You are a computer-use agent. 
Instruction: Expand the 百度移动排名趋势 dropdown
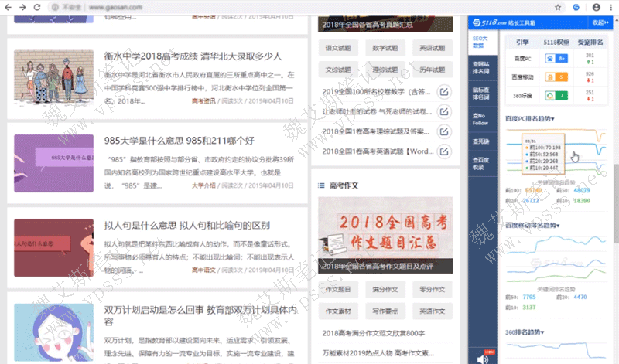[532, 226]
